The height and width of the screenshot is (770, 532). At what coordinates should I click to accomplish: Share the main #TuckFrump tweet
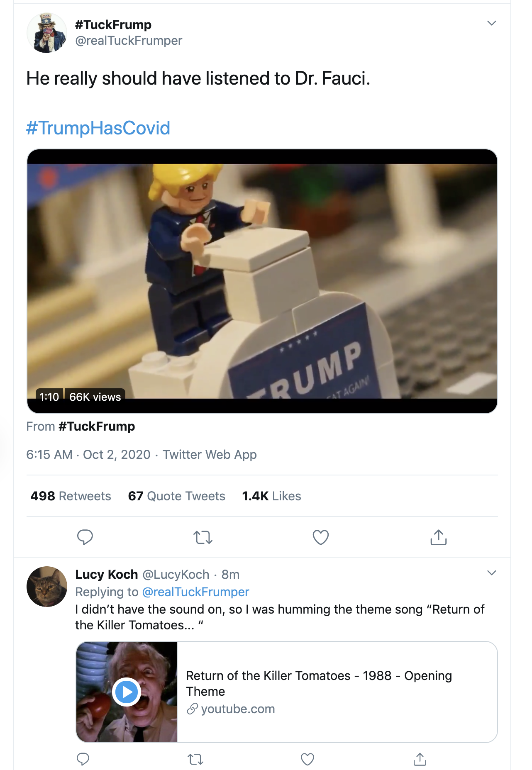tap(438, 537)
